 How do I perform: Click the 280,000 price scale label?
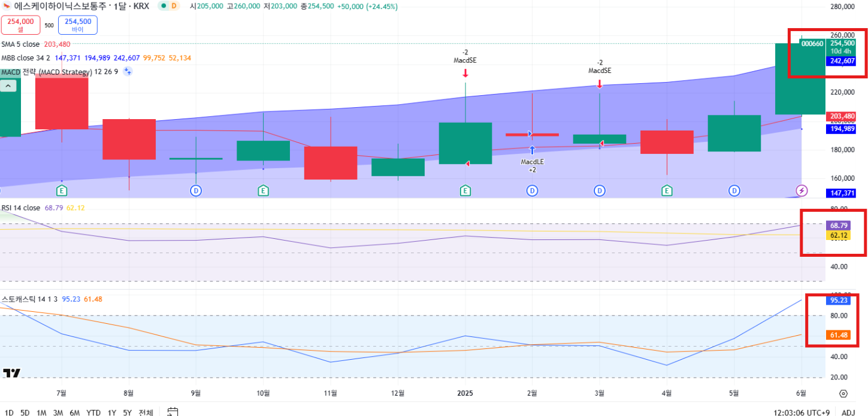pyautogui.click(x=841, y=7)
